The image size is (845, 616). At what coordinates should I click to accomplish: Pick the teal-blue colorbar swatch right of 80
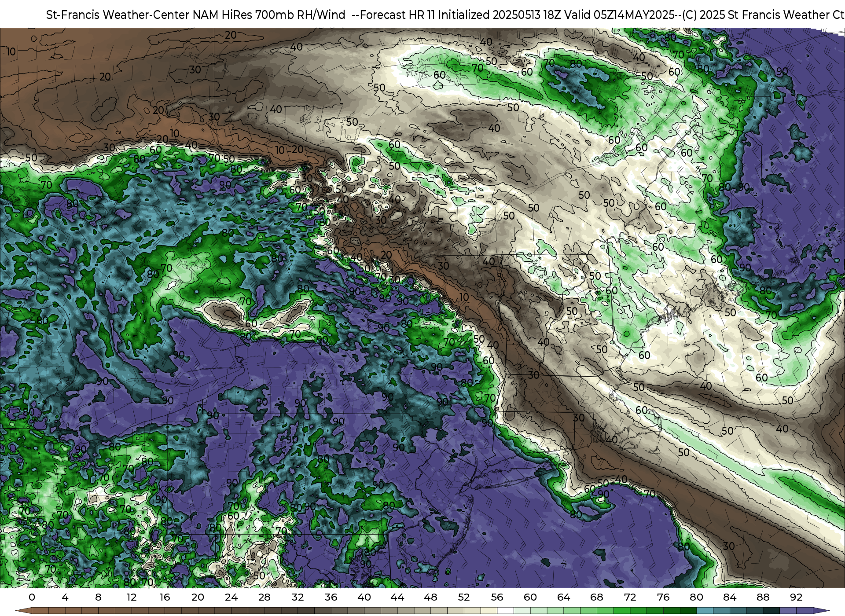[705, 611]
